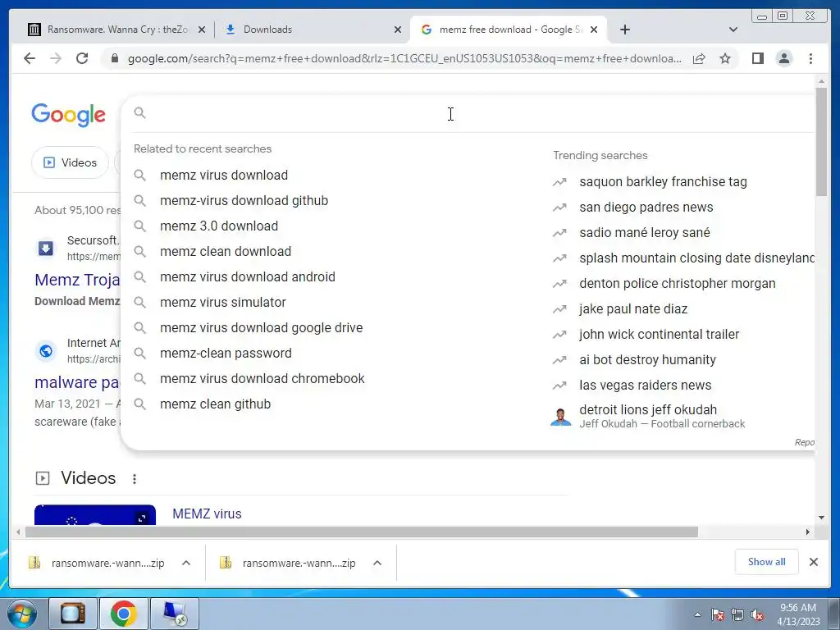Open the MEMZ virus video link
The height and width of the screenshot is (630, 840).
coord(207,514)
